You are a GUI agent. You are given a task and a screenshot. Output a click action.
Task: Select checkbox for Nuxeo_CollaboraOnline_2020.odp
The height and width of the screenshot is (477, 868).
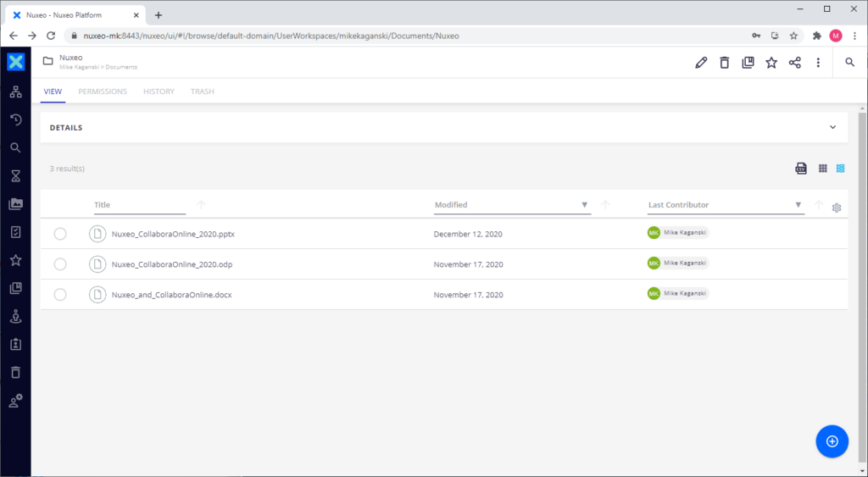pos(60,264)
